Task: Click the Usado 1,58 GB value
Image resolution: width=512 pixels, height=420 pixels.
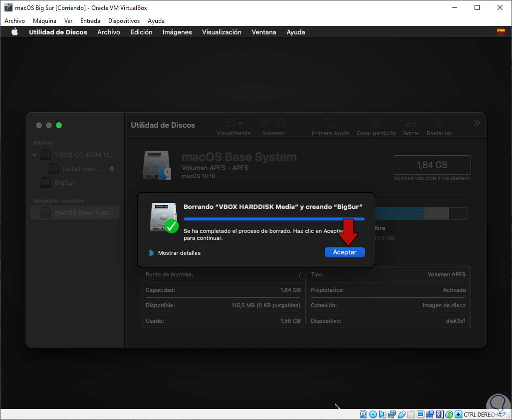Action: click(x=290, y=321)
